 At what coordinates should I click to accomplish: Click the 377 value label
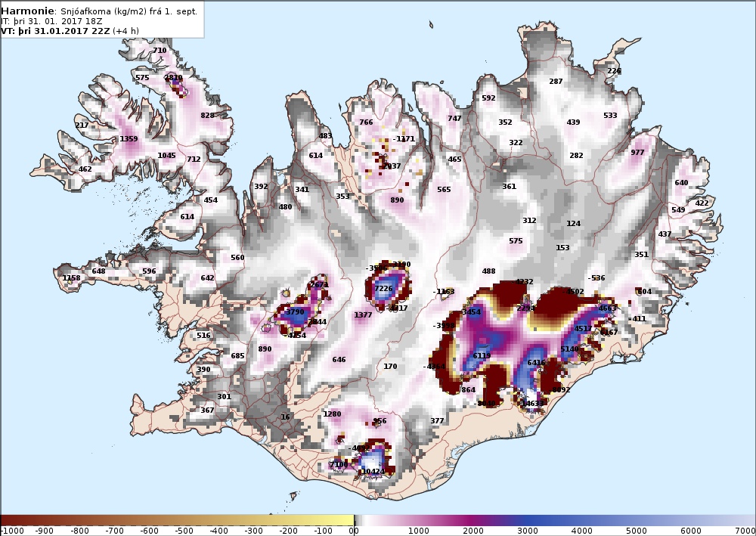(x=437, y=420)
